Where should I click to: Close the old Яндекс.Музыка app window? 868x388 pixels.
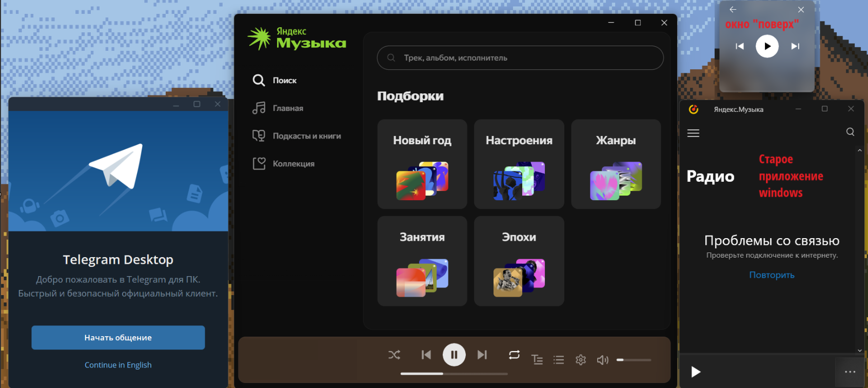851,109
